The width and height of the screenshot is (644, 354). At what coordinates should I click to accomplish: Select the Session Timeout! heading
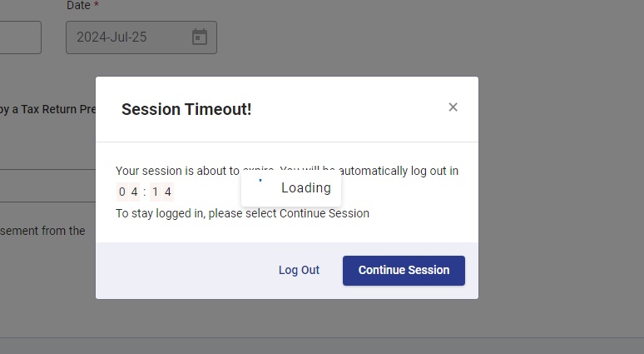tap(186, 109)
